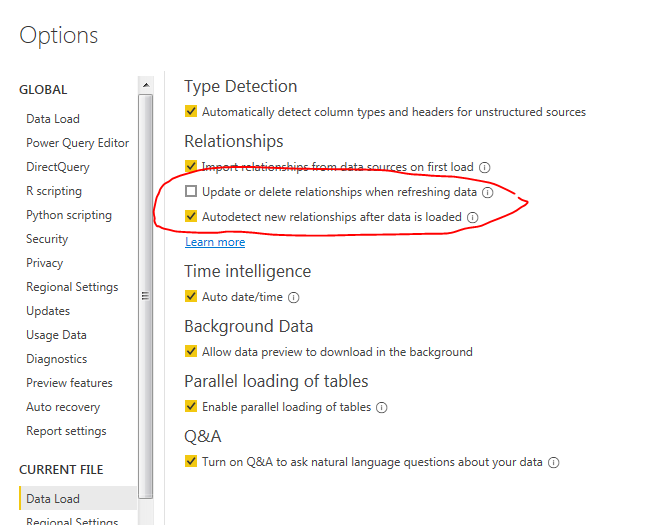Open Privacy settings page
667x525 pixels.
point(45,263)
